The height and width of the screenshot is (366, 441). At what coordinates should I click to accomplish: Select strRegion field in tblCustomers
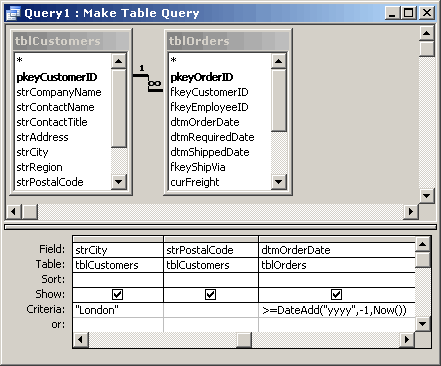(x=39, y=167)
